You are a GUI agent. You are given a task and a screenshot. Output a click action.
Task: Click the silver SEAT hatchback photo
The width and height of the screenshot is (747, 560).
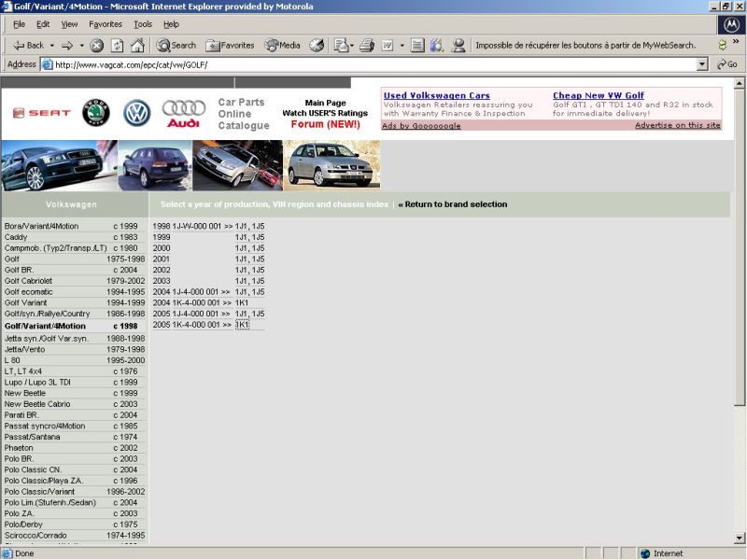[x=331, y=166]
